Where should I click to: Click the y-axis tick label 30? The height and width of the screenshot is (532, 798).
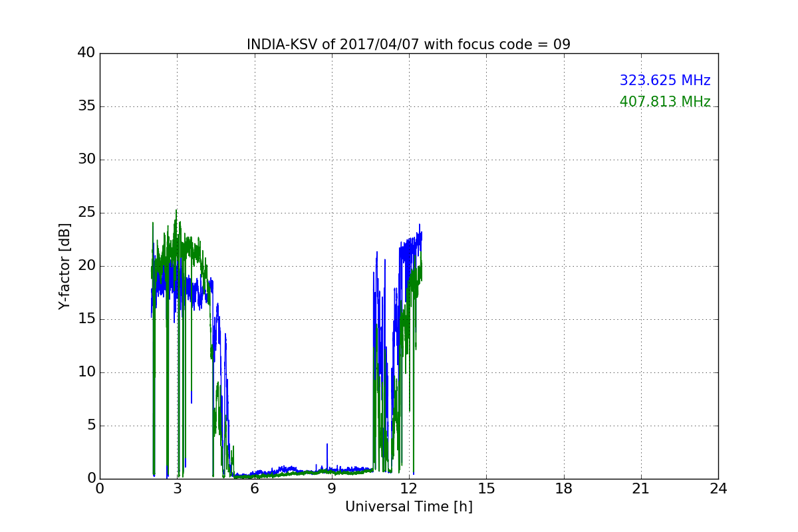(x=86, y=160)
